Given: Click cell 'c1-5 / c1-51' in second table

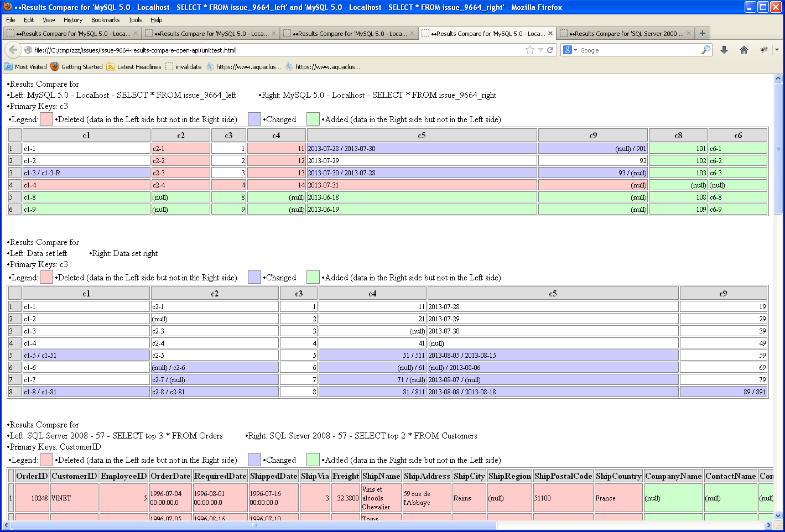Looking at the screenshot, I should click(x=86, y=355).
